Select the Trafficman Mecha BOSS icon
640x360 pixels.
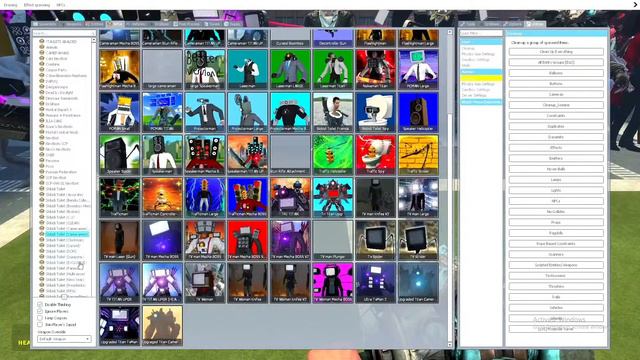(x=247, y=197)
